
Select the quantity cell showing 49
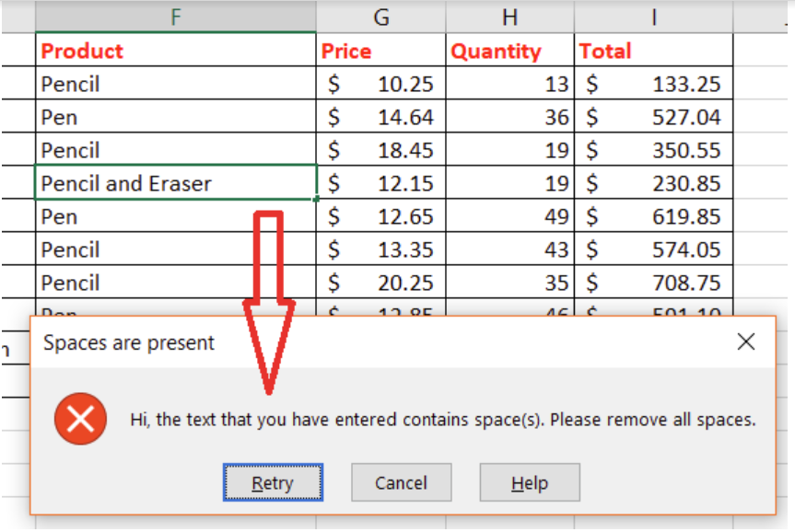click(509, 216)
